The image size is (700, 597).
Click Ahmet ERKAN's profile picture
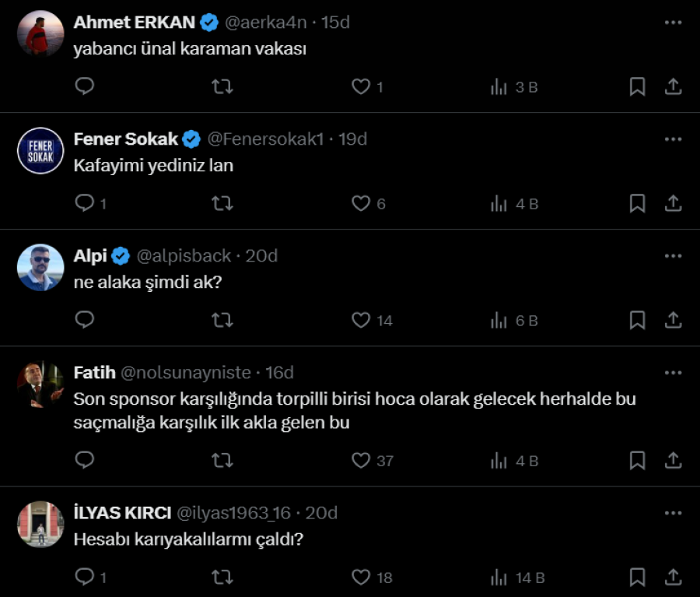pos(40,33)
